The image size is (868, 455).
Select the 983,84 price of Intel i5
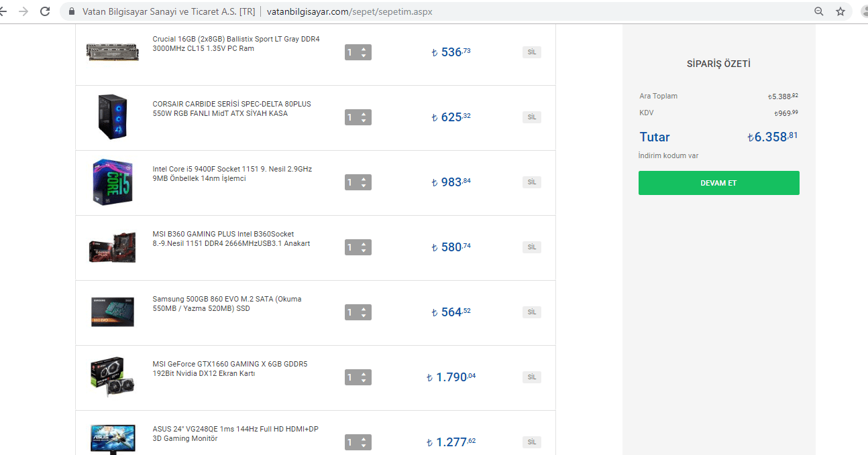451,182
